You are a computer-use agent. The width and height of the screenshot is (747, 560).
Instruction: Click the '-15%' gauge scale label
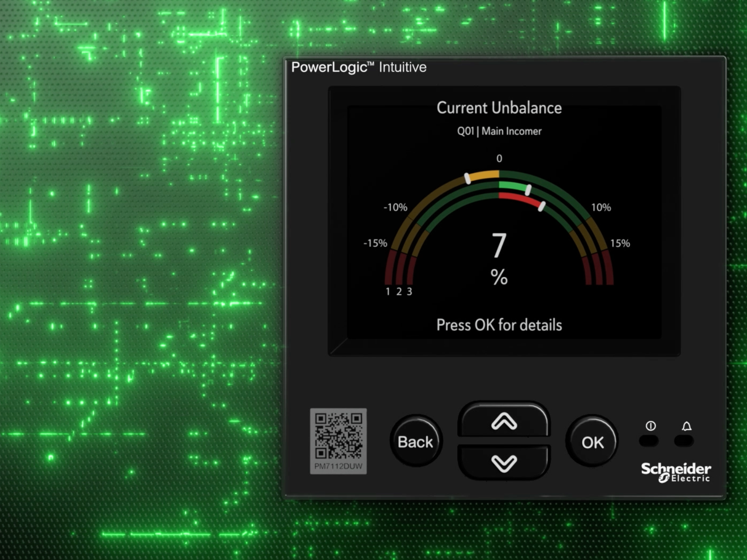[x=375, y=243]
